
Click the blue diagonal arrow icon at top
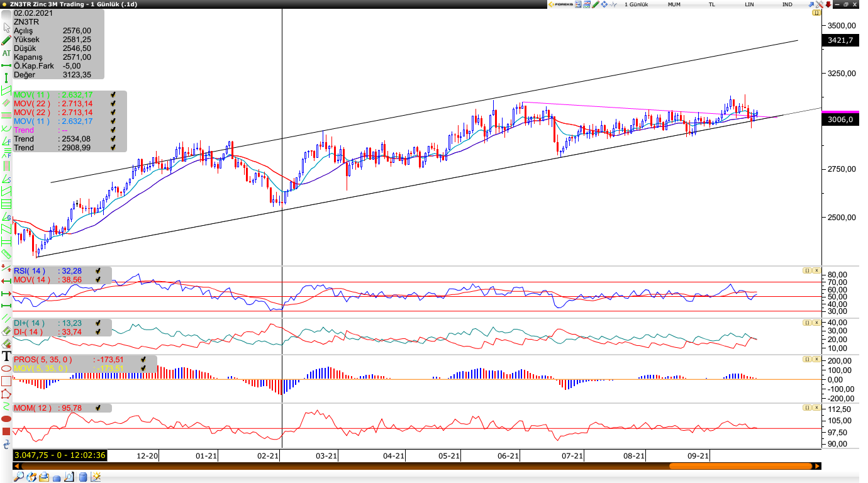pyautogui.click(x=811, y=4)
